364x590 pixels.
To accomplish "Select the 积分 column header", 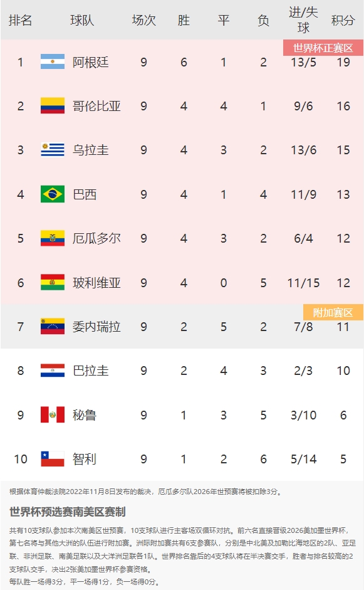I will coord(343,20).
